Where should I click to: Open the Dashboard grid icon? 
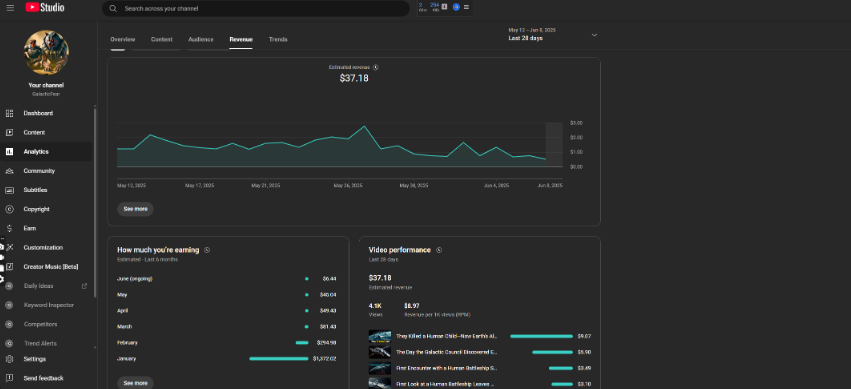click(9, 113)
